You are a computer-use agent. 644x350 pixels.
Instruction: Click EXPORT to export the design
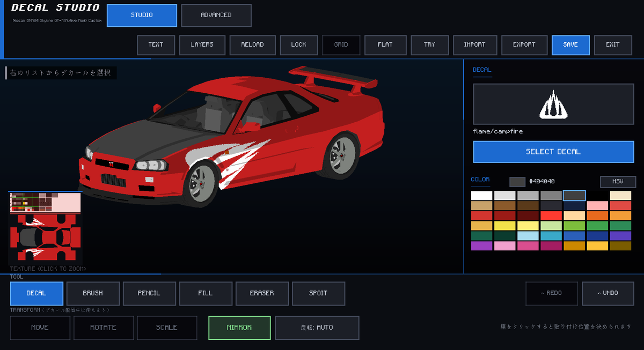(524, 45)
